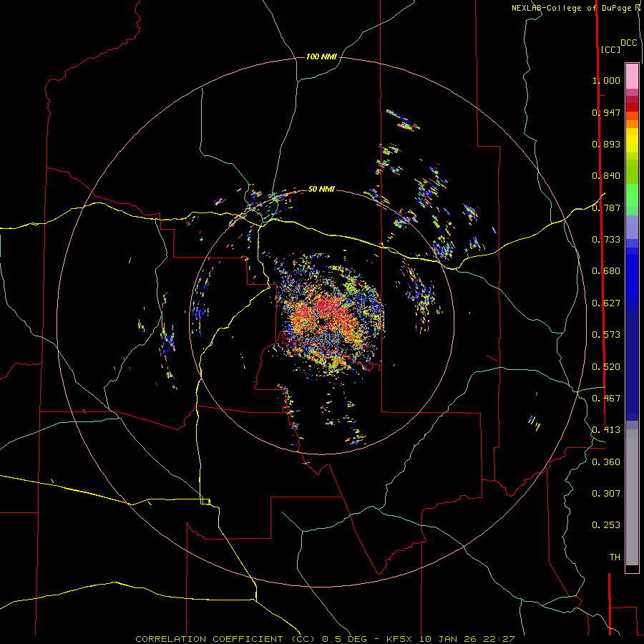This screenshot has height=644, width=644.
Task: Pick the gray lower segment of the color bar
Action: 632,497
